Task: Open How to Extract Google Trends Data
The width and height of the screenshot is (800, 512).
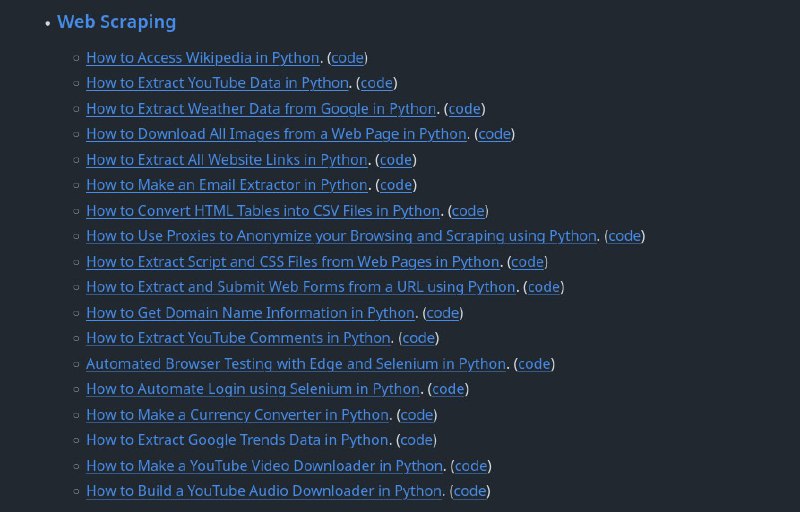Action: [x=237, y=440]
